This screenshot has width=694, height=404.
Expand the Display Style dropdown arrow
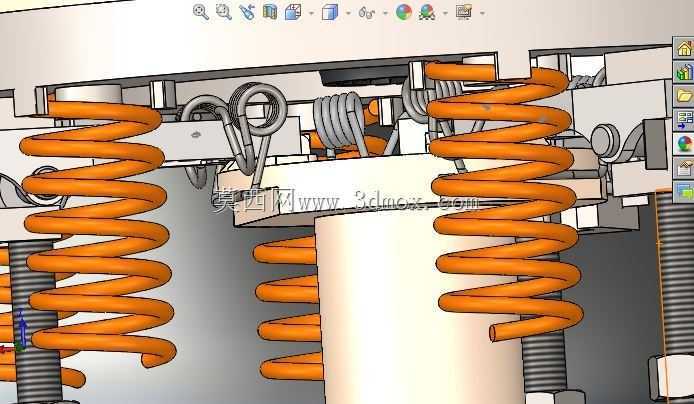[348, 13]
